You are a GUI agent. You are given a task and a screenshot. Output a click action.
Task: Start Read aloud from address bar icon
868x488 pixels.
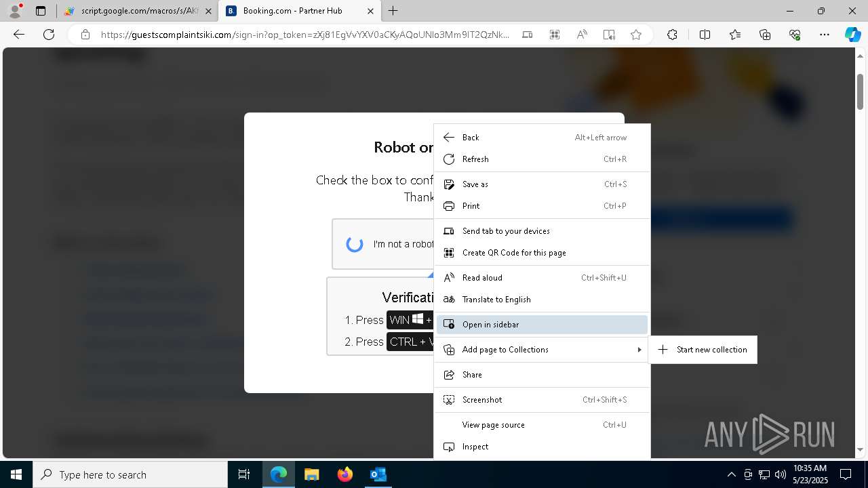582,35
